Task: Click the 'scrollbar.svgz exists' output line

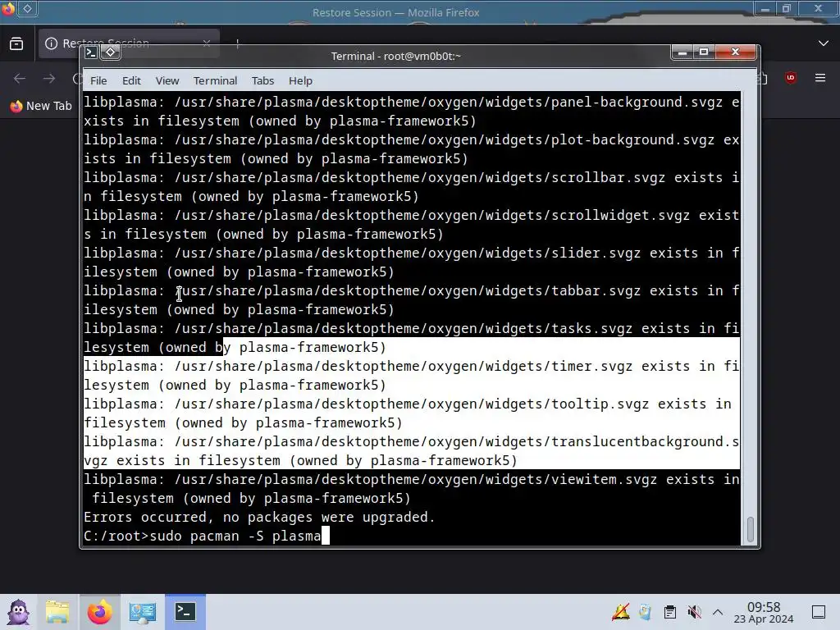Action: [x=412, y=178]
